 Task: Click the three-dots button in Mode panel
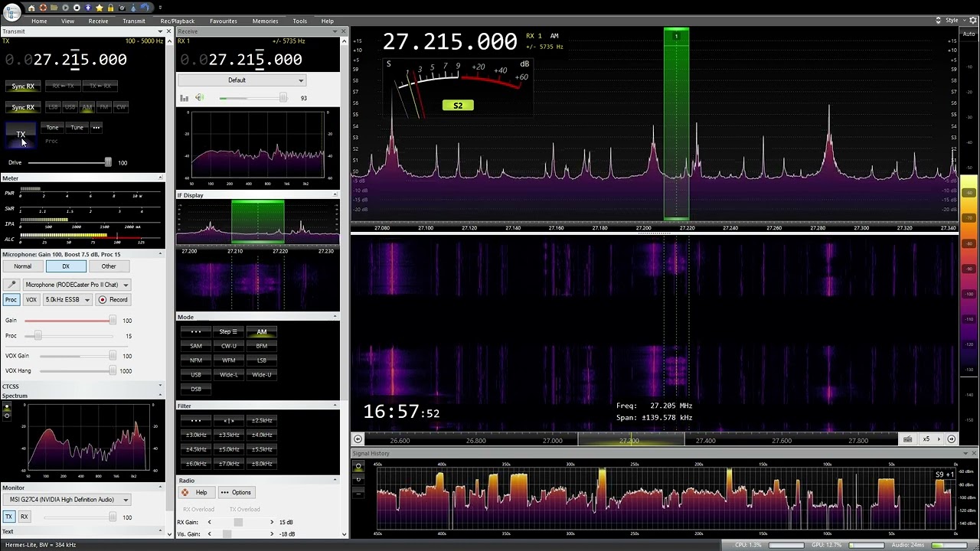click(x=196, y=332)
